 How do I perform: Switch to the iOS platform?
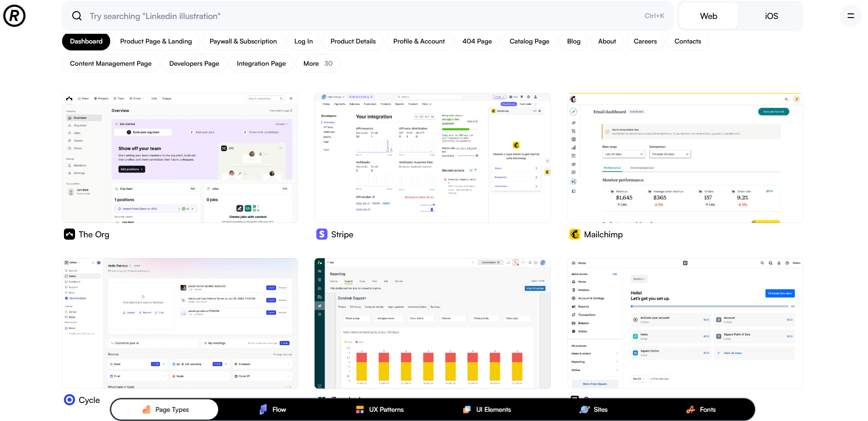[771, 16]
